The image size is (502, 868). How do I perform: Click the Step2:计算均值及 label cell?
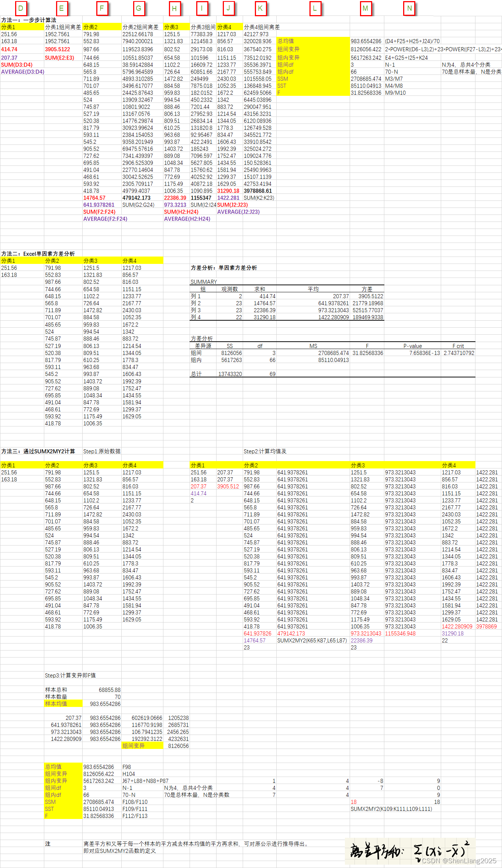click(265, 451)
